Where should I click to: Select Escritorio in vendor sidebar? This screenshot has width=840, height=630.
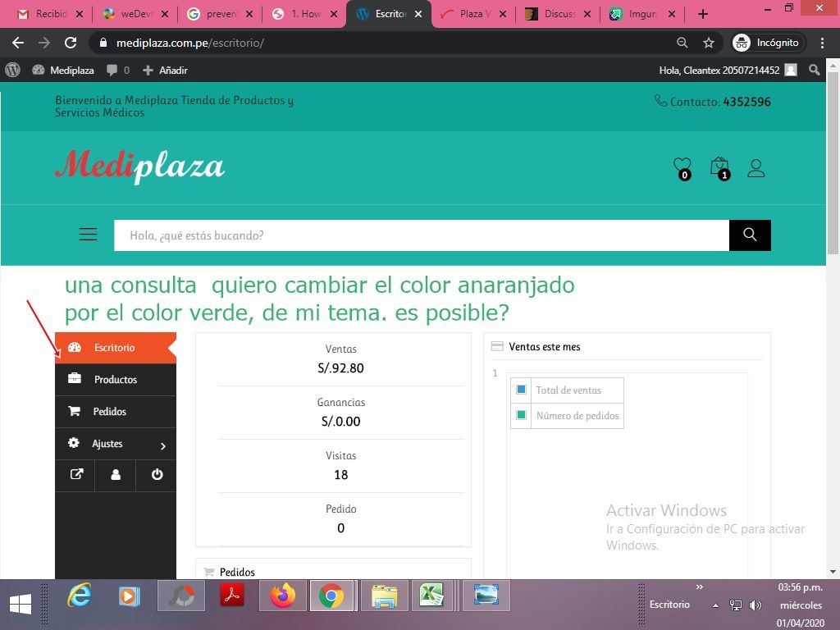[x=116, y=348]
